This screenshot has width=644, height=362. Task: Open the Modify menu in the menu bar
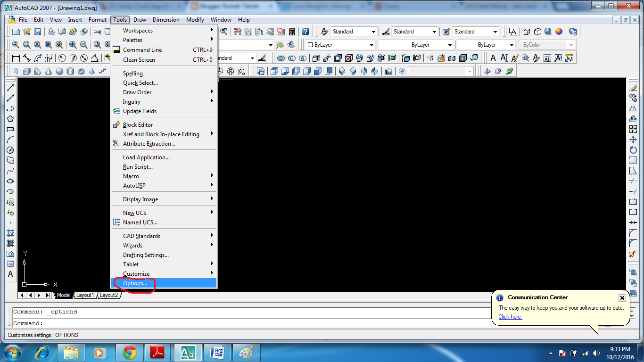pyautogui.click(x=195, y=20)
